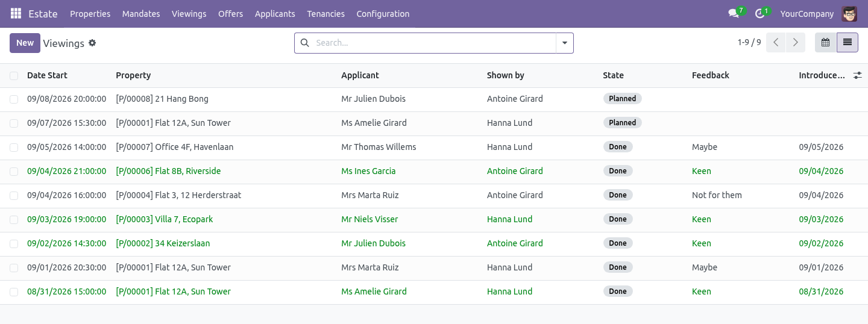Viewport: 868px width, 324px height.
Task: Click applicant Mr Thomas Willems
Action: pyautogui.click(x=379, y=147)
